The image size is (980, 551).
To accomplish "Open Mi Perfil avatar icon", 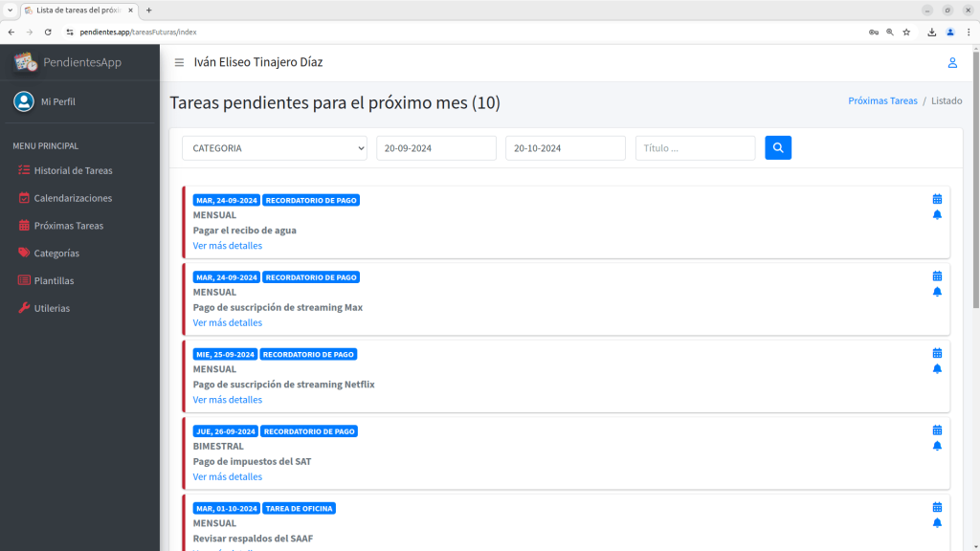I will click(x=24, y=101).
